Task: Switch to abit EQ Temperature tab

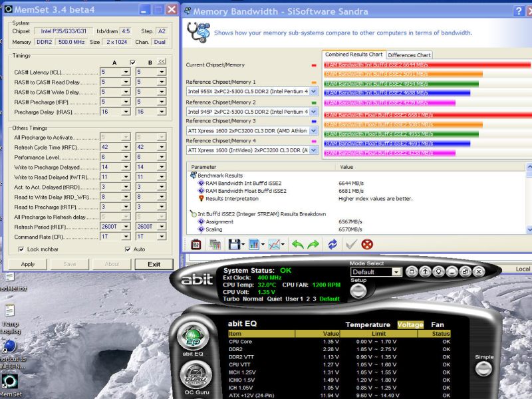Action: [368, 325]
